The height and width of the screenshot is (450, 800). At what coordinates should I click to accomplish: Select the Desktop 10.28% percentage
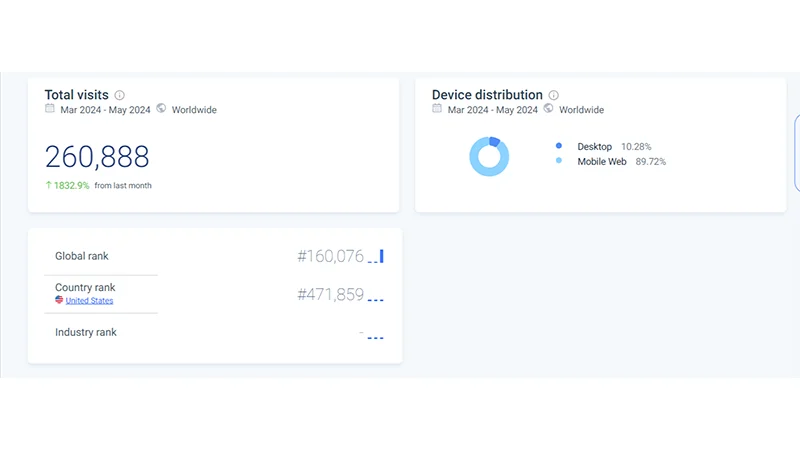(x=636, y=147)
